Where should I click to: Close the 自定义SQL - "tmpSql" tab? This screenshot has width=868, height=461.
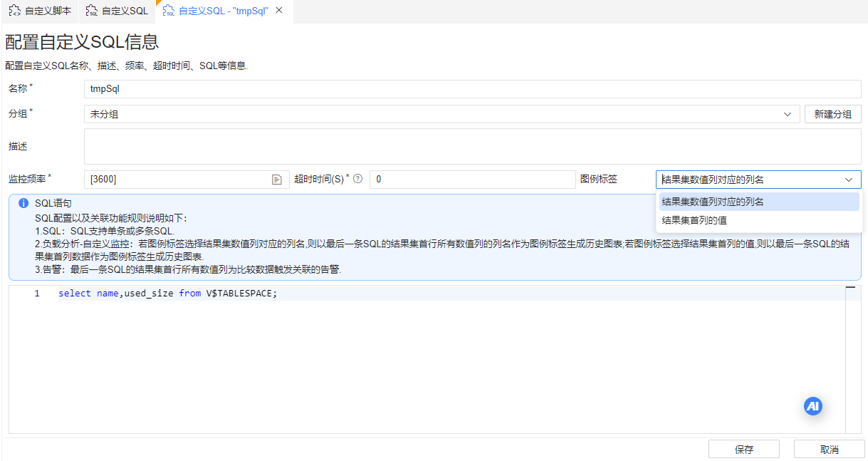point(279,11)
